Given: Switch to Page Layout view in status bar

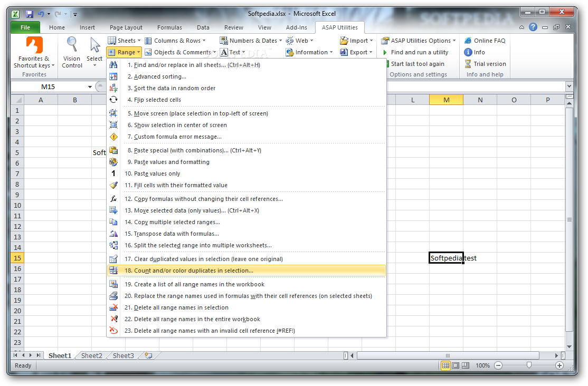Looking at the screenshot, I should [456, 365].
